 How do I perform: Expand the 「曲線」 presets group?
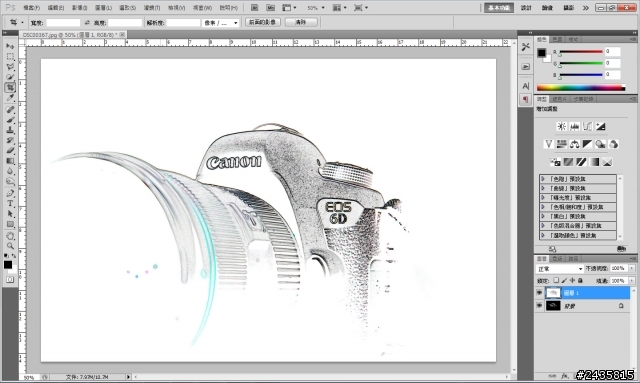click(543, 188)
